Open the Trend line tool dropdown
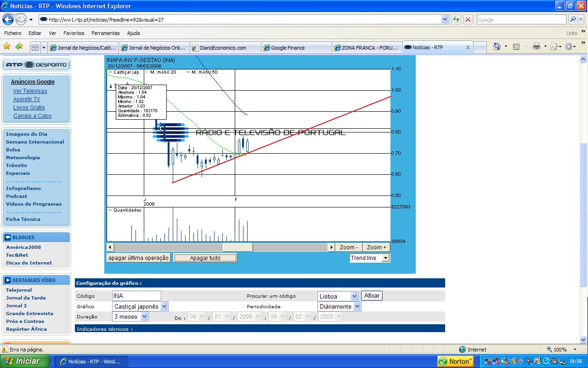This screenshot has width=588, height=368. [x=385, y=258]
